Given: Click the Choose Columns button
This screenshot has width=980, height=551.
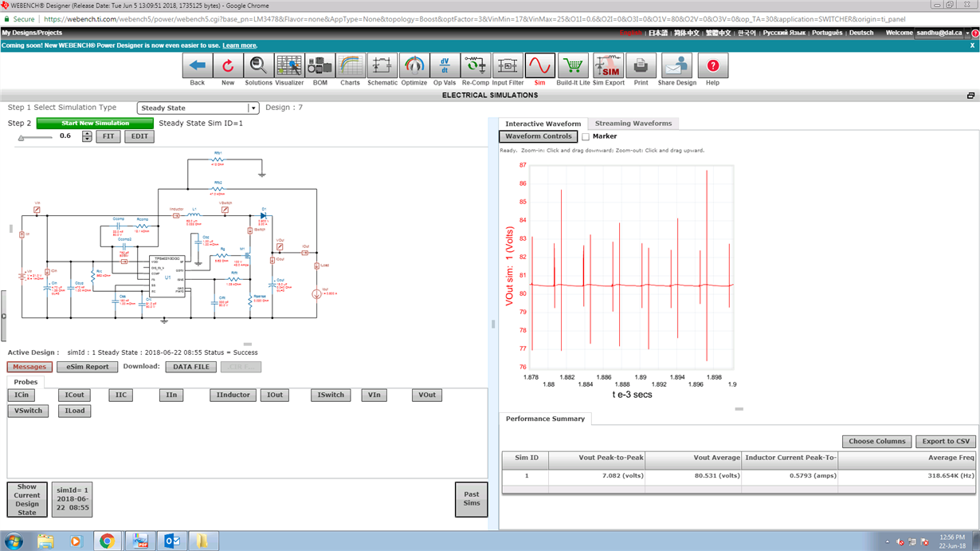Looking at the screenshot, I should tap(877, 441).
